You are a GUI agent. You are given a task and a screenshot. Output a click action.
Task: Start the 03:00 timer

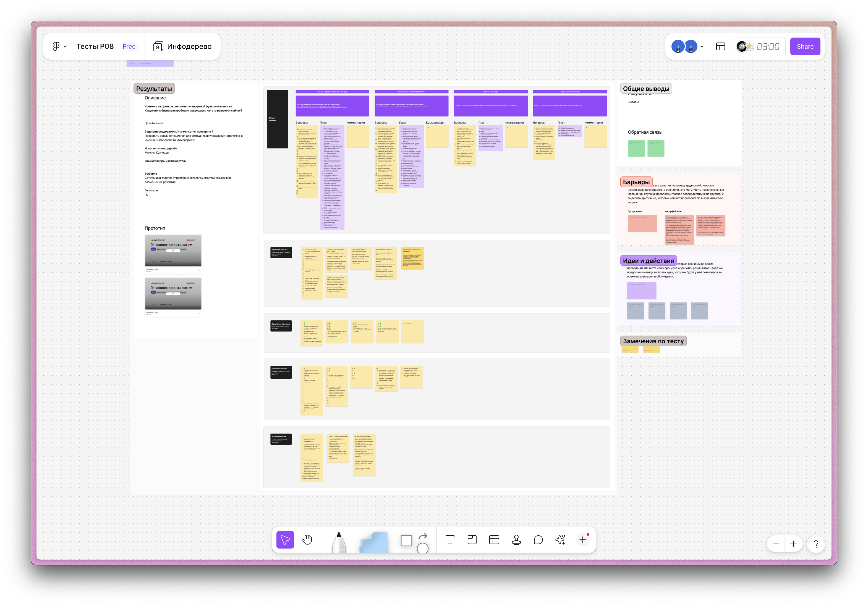pyautogui.click(x=768, y=46)
